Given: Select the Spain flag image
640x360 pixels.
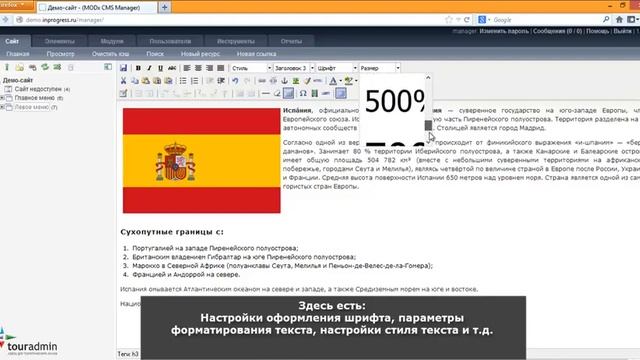Looking at the screenshot, I should [202, 160].
